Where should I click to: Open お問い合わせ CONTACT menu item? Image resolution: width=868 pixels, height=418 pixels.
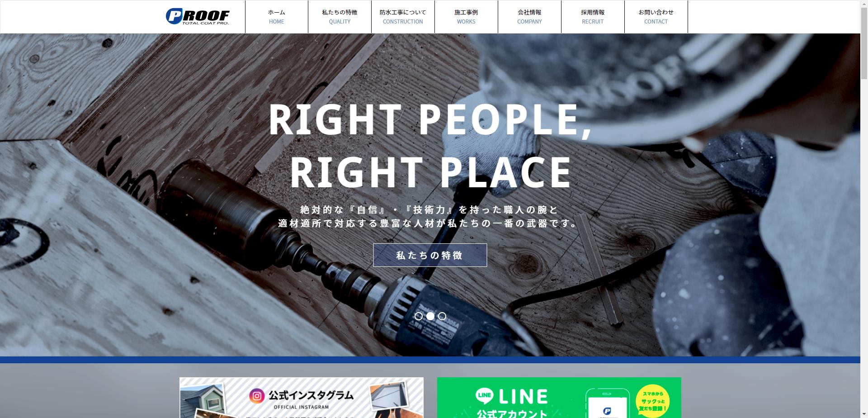[x=656, y=17]
